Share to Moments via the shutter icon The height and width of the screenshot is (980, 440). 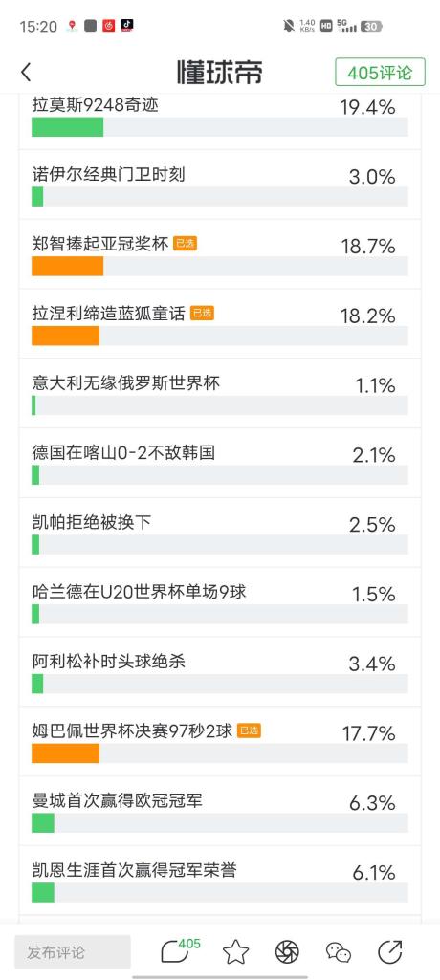pos(287,952)
